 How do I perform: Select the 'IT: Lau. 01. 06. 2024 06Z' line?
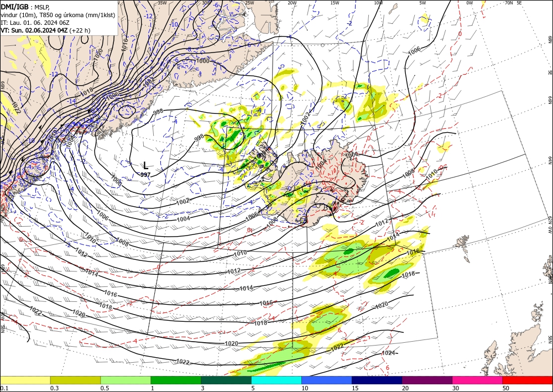(35, 23)
